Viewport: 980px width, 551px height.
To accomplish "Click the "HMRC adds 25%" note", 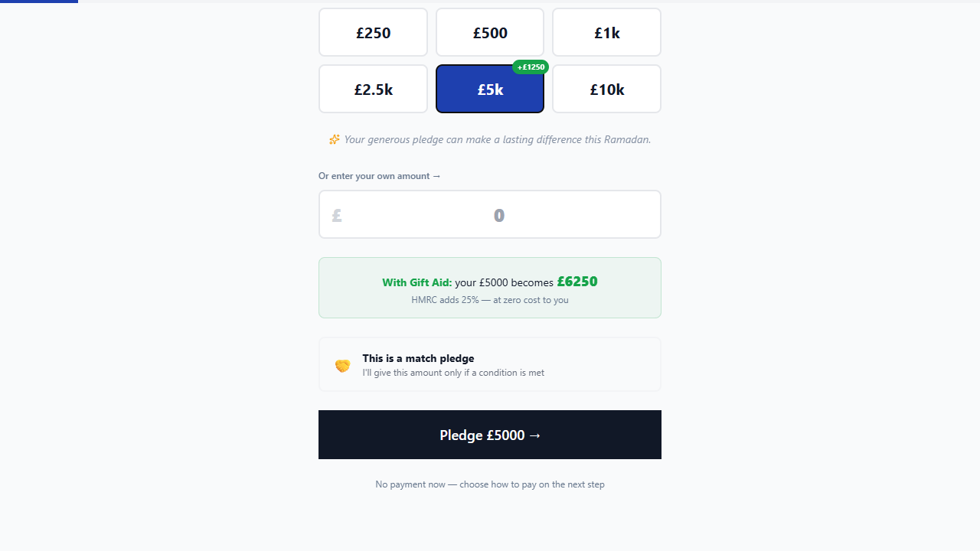I will [490, 300].
